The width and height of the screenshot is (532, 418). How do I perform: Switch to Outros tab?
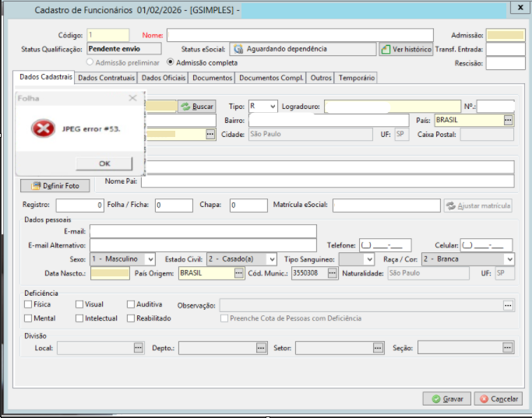pyautogui.click(x=321, y=78)
